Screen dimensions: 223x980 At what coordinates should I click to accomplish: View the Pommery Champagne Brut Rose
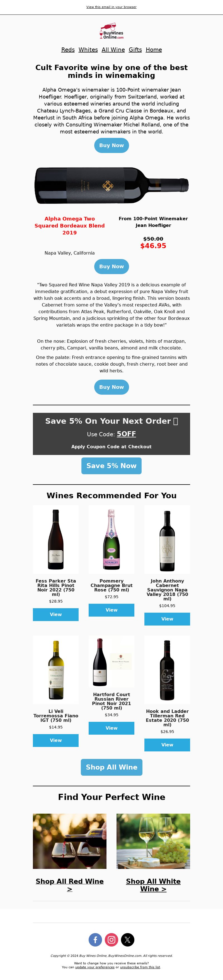tap(111, 610)
